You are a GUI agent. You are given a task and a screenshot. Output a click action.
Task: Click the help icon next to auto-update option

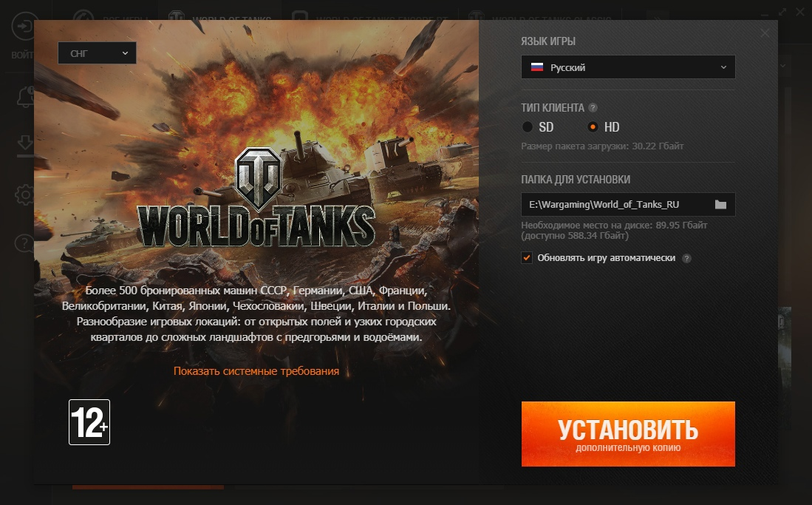[x=686, y=259]
